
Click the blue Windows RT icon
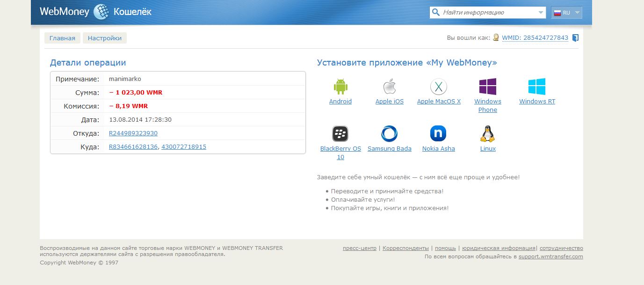(x=537, y=87)
